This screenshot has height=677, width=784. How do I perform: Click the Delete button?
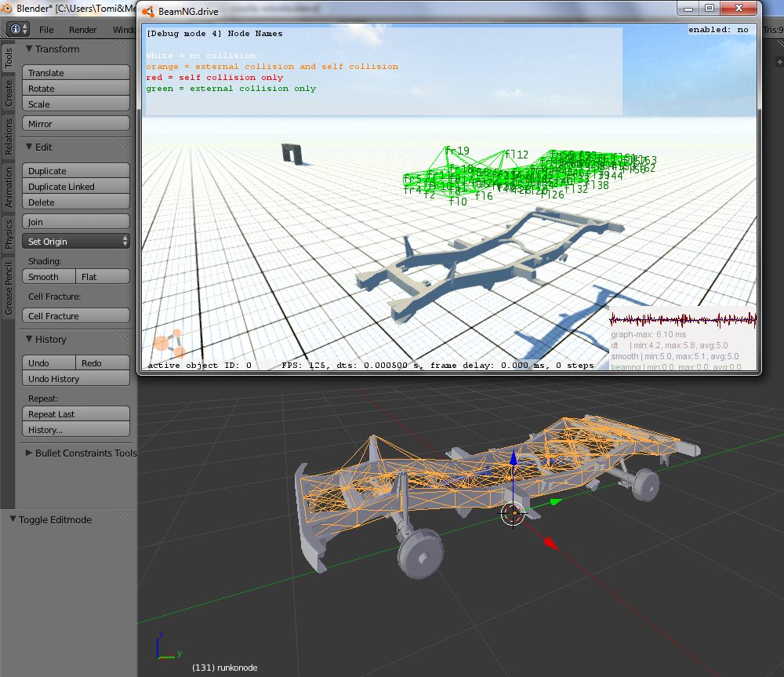click(76, 202)
